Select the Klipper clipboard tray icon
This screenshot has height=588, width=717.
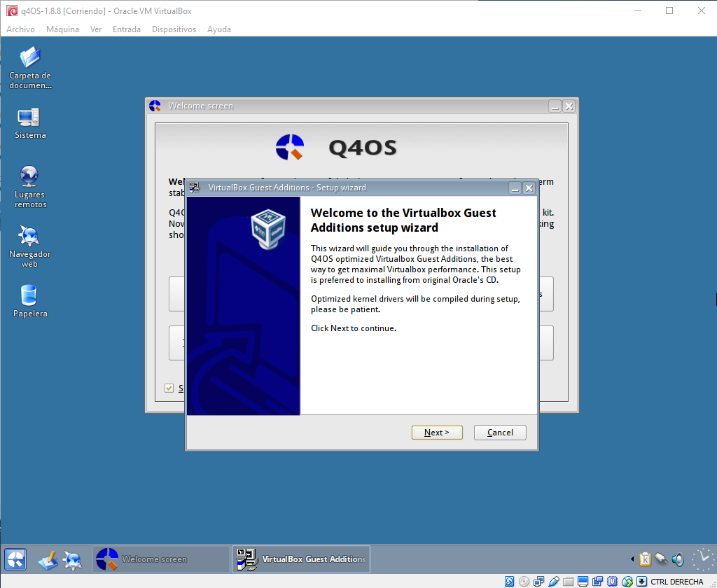(x=645, y=560)
